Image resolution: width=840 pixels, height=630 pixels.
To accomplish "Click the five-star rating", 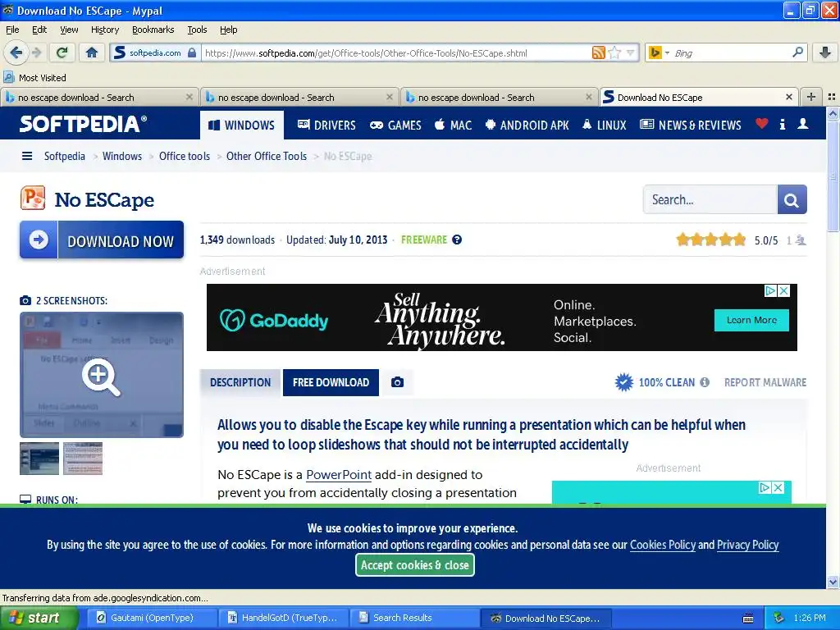I will tap(710, 240).
